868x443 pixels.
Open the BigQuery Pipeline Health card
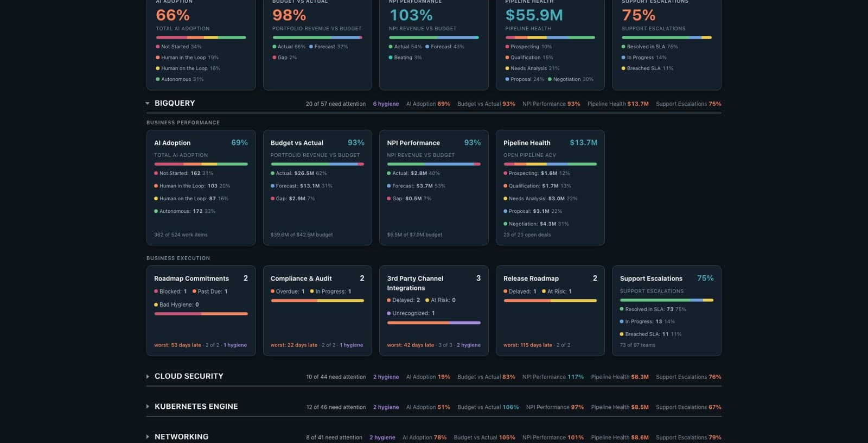550,187
